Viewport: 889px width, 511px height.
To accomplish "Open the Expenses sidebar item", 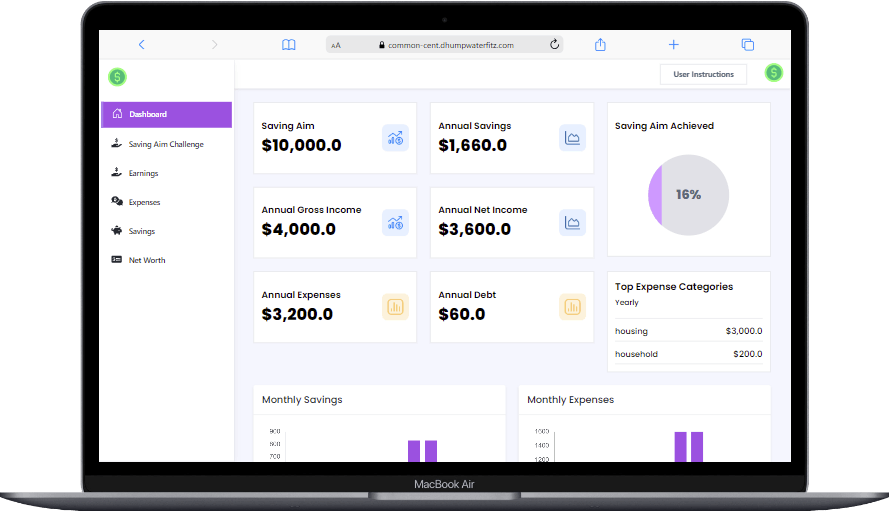I will point(144,202).
